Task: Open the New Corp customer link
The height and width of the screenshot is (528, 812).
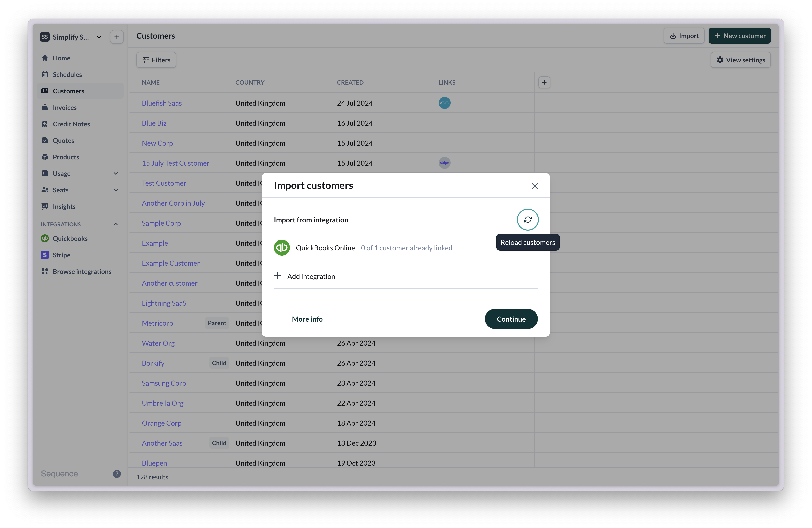Action: point(157,143)
